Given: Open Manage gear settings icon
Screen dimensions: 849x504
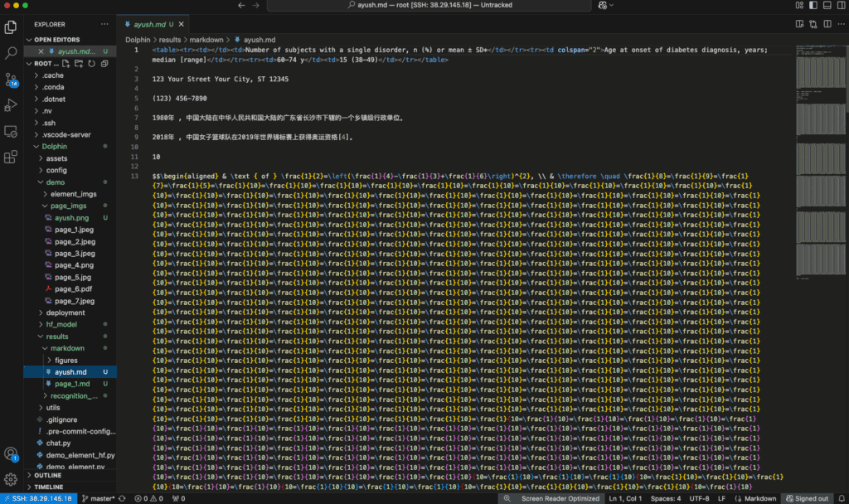Looking at the screenshot, I should 10,479.
